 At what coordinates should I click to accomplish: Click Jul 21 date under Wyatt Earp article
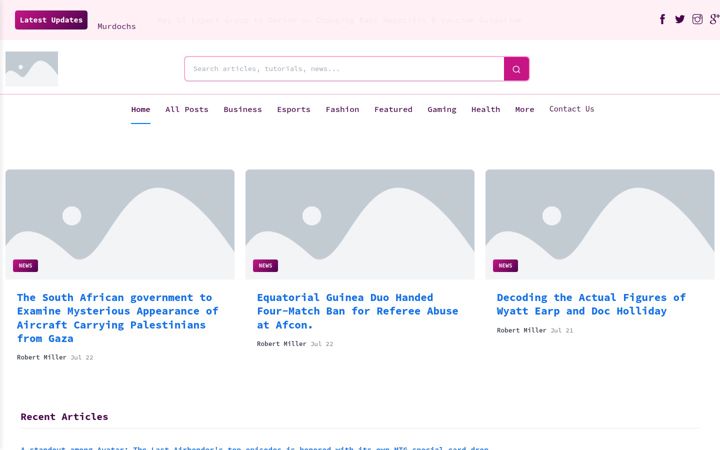click(x=562, y=330)
